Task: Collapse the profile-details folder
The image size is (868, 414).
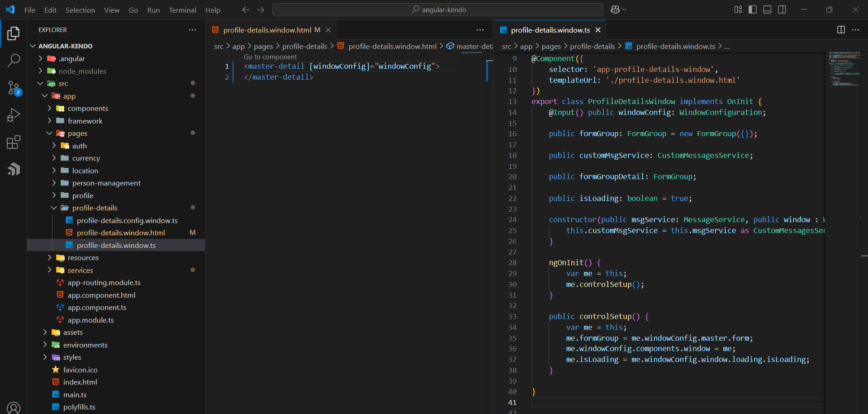Action: click(x=54, y=208)
